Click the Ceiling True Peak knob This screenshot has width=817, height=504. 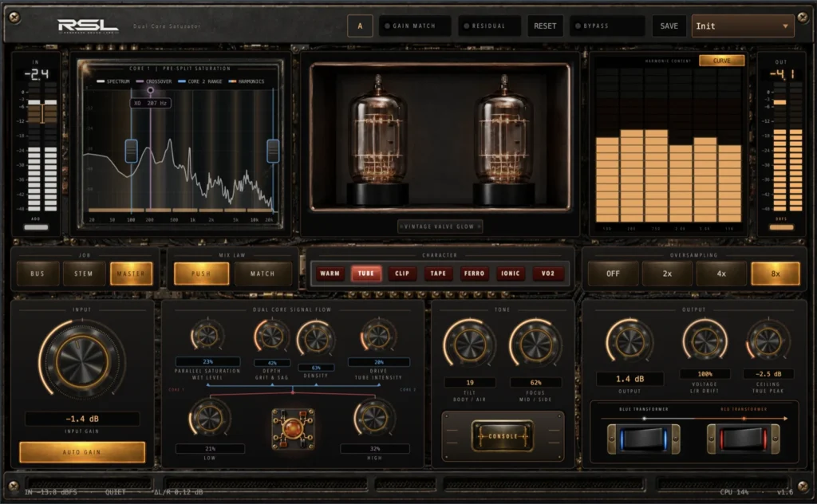click(768, 342)
